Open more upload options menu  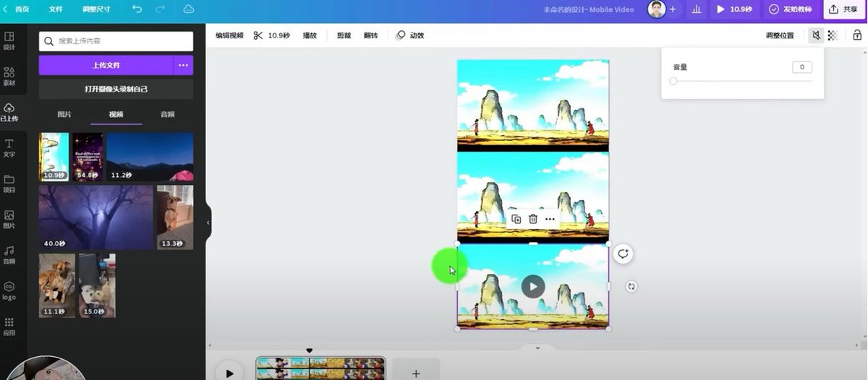coord(184,65)
